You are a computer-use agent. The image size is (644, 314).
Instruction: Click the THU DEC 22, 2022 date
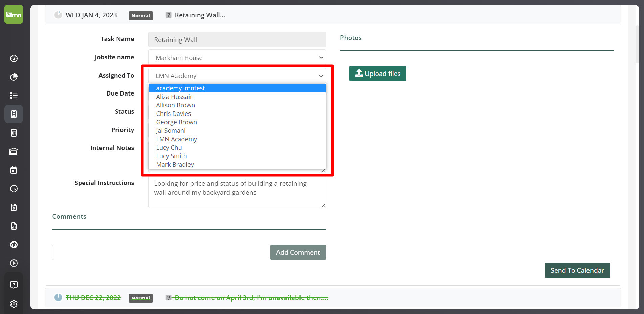(x=93, y=298)
